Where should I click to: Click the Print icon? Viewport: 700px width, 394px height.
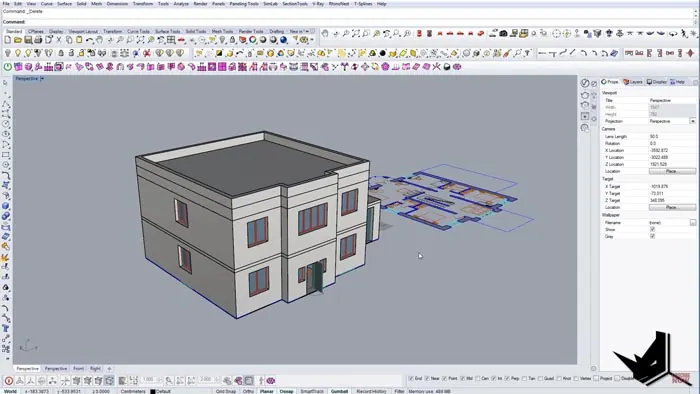pyautogui.click(x=38, y=40)
